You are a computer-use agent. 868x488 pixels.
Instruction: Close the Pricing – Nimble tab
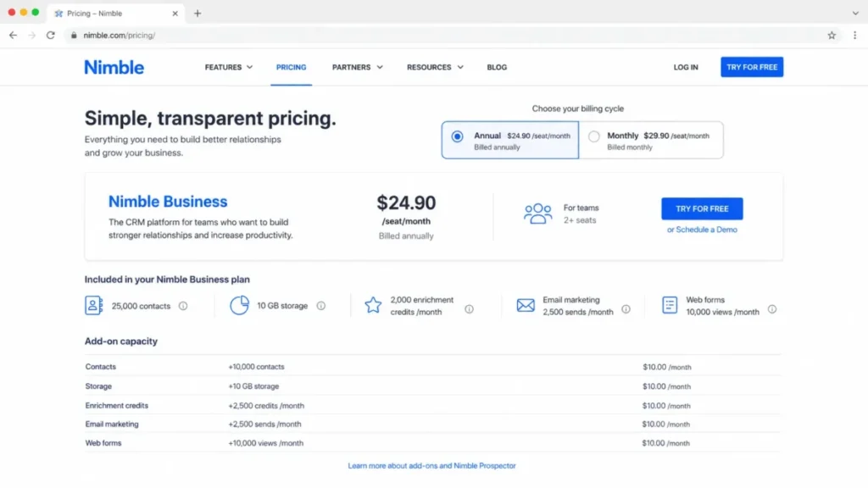[x=175, y=14]
